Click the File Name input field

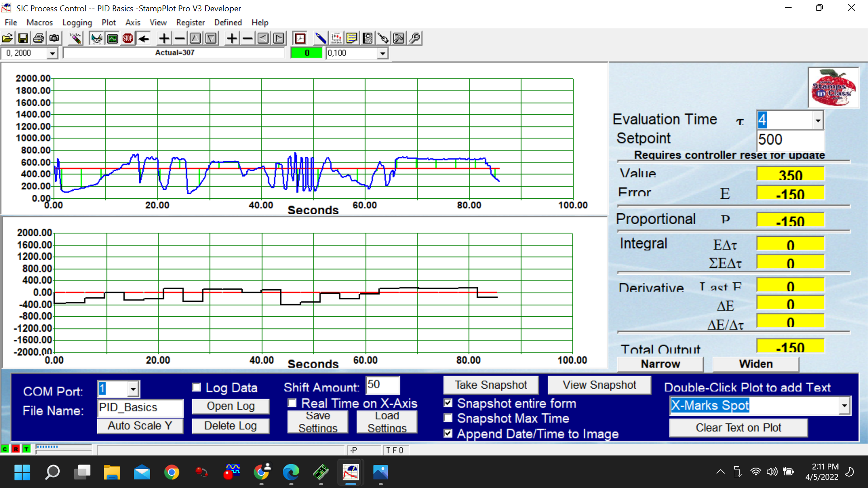pyautogui.click(x=140, y=408)
